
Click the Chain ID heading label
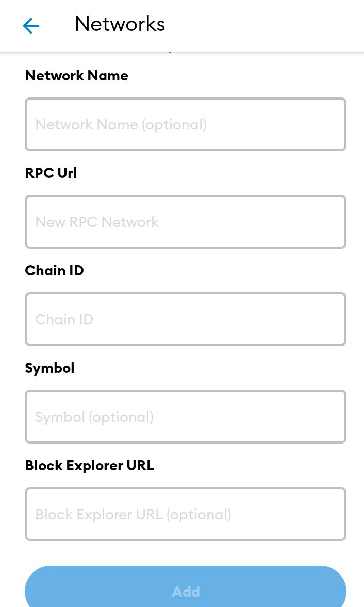(55, 271)
